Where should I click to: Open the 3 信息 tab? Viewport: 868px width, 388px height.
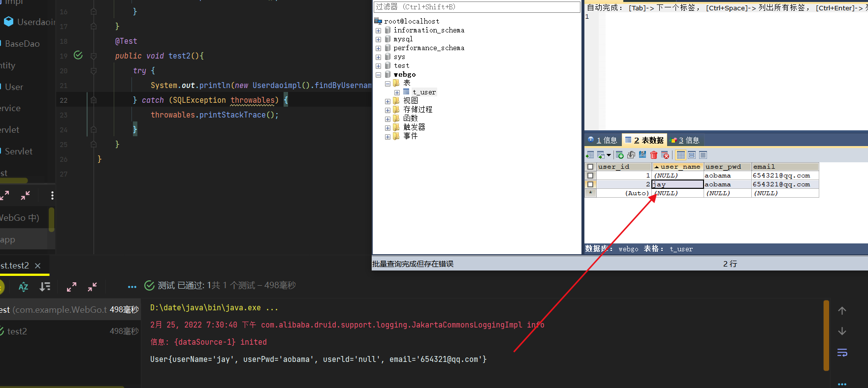pos(685,140)
